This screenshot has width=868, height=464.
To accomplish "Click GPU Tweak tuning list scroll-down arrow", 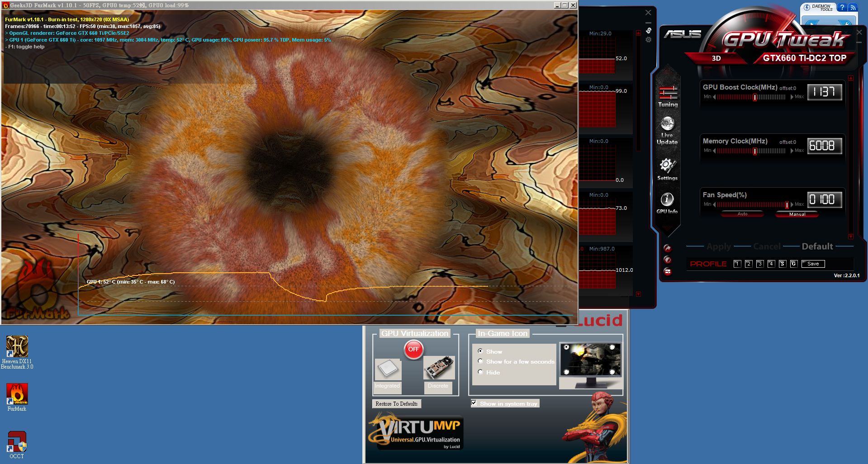I will [851, 236].
